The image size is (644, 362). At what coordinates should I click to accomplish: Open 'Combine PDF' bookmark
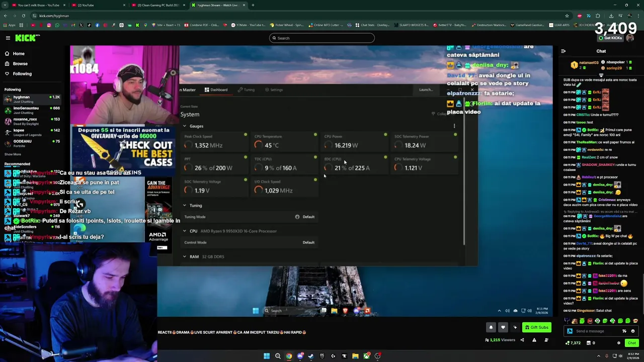pyautogui.click(x=202, y=25)
